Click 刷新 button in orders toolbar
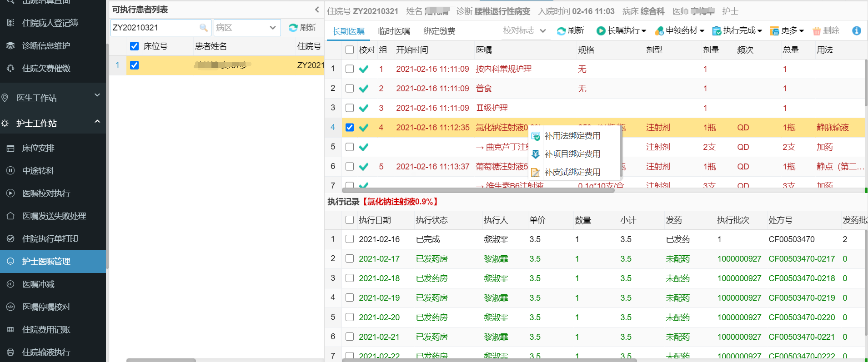This screenshot has height=362, width=868. (x=570, y=31)
